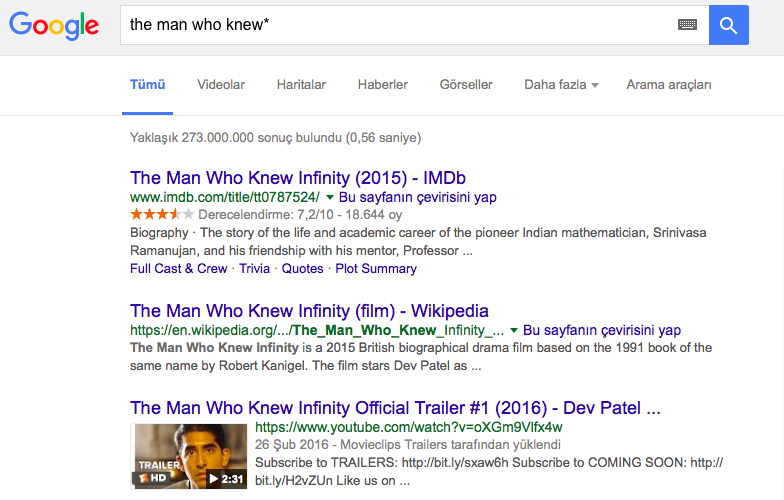Open the Görseller tab

(466, 84)
